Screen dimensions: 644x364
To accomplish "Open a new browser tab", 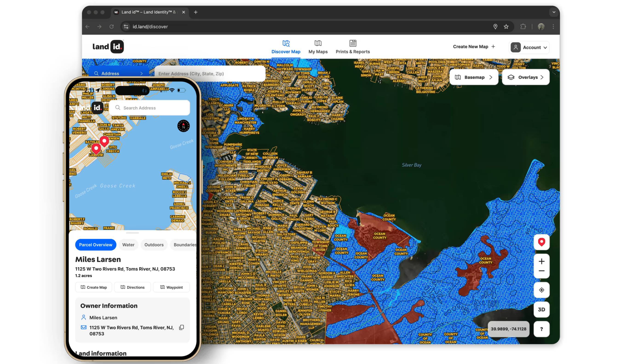I will [196, 12].
